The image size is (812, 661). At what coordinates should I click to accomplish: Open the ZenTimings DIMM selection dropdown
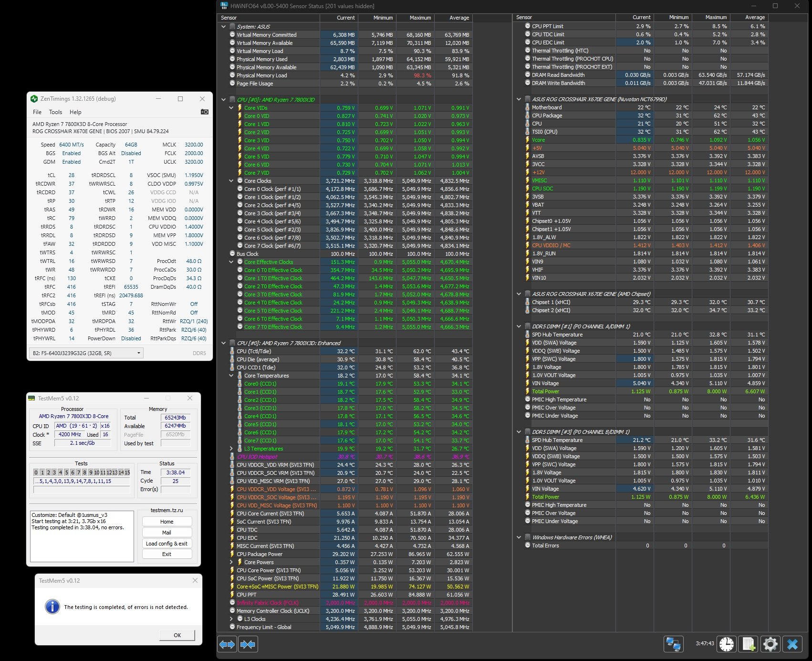86,353
